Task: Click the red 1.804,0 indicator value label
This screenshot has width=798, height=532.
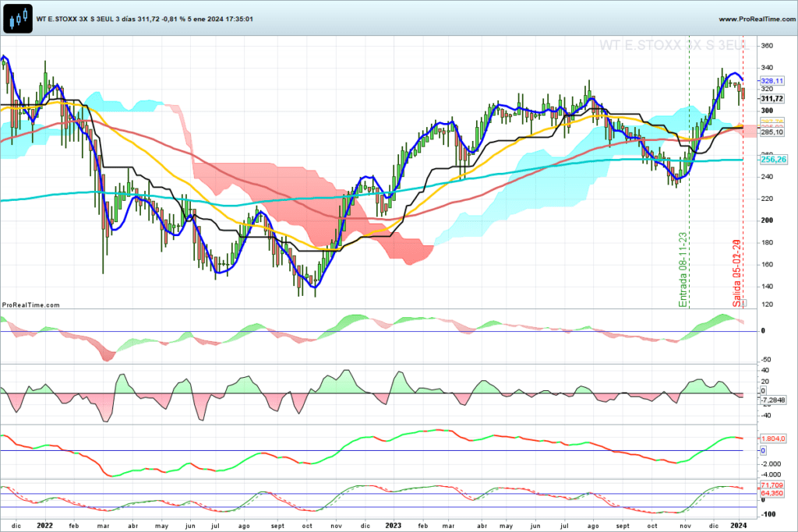Action: (x=773, y=439)
